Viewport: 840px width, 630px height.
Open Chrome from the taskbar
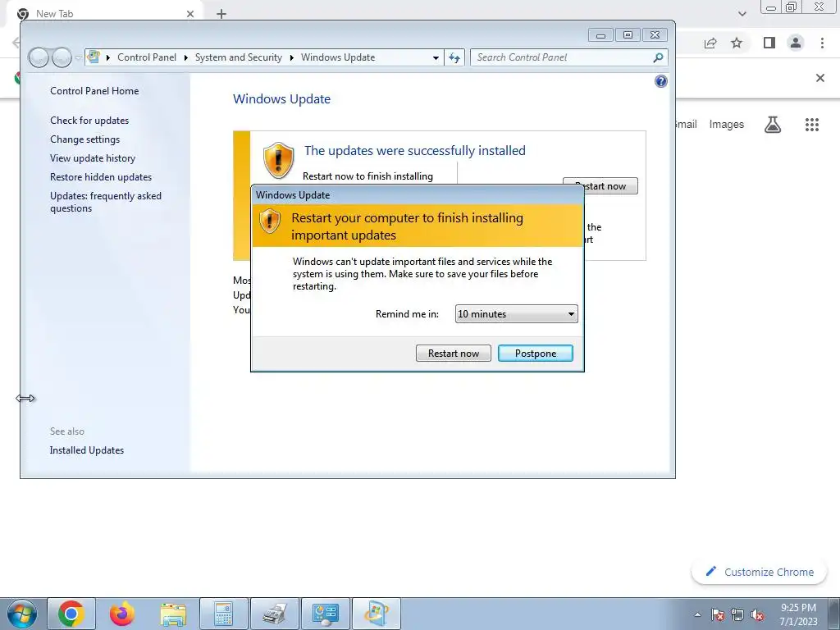[x=71, y=614]
